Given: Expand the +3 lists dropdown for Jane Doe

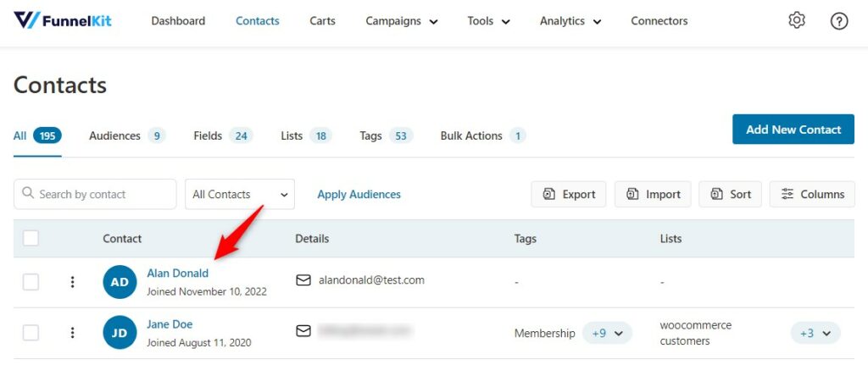Looking at the screenshot, I should pyautogui.click(x=816, y=334).
